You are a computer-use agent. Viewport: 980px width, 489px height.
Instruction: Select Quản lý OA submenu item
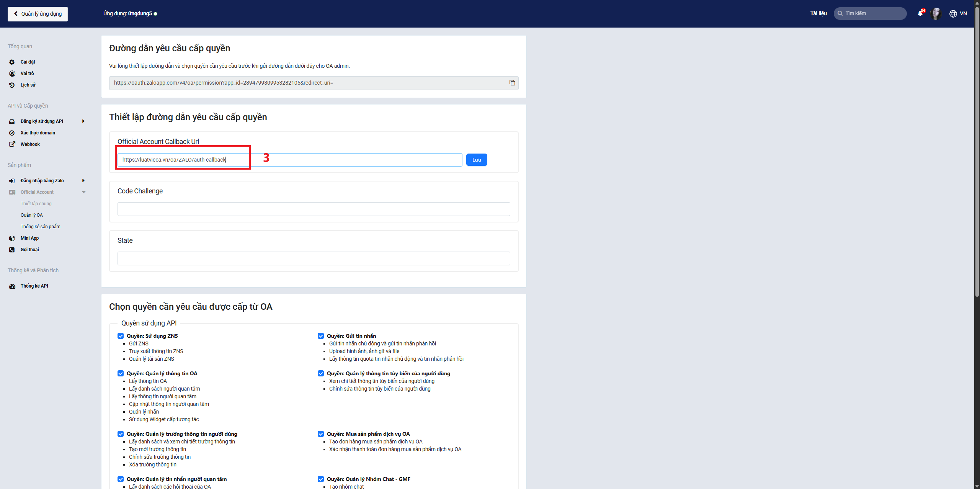pos(32,215)
